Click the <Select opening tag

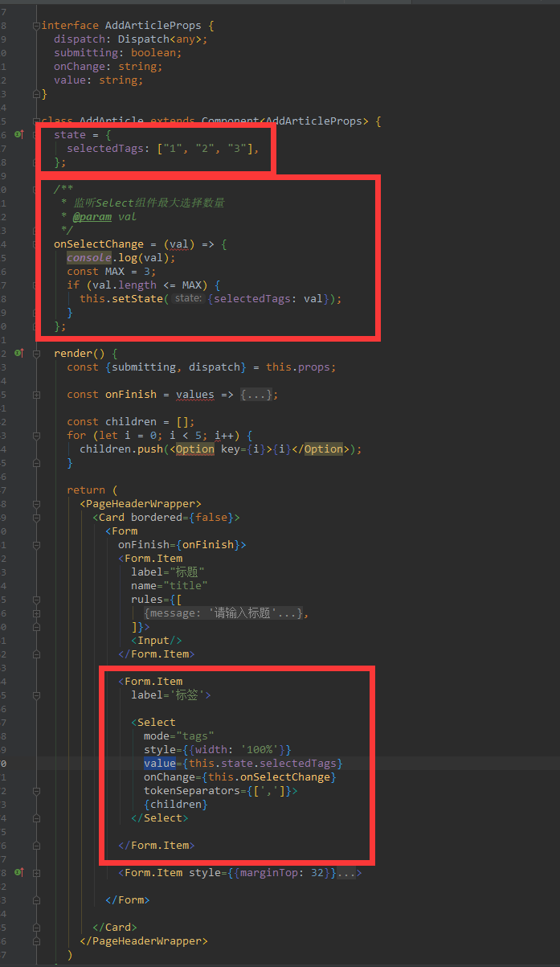(x=153, y=722)
